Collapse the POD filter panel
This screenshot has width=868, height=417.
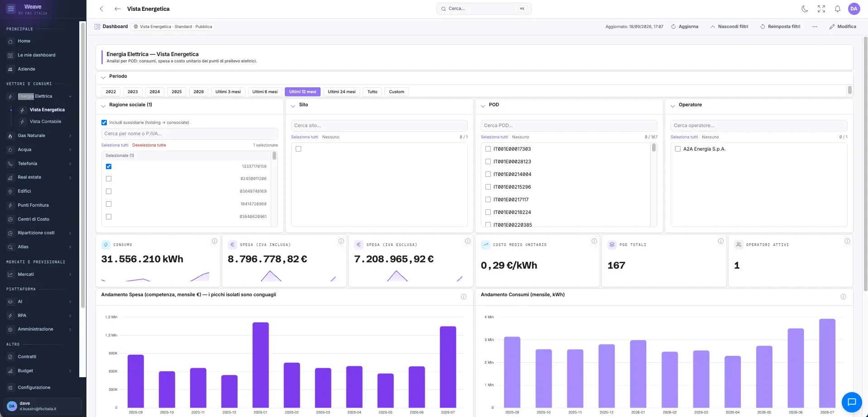coord(483,105)
